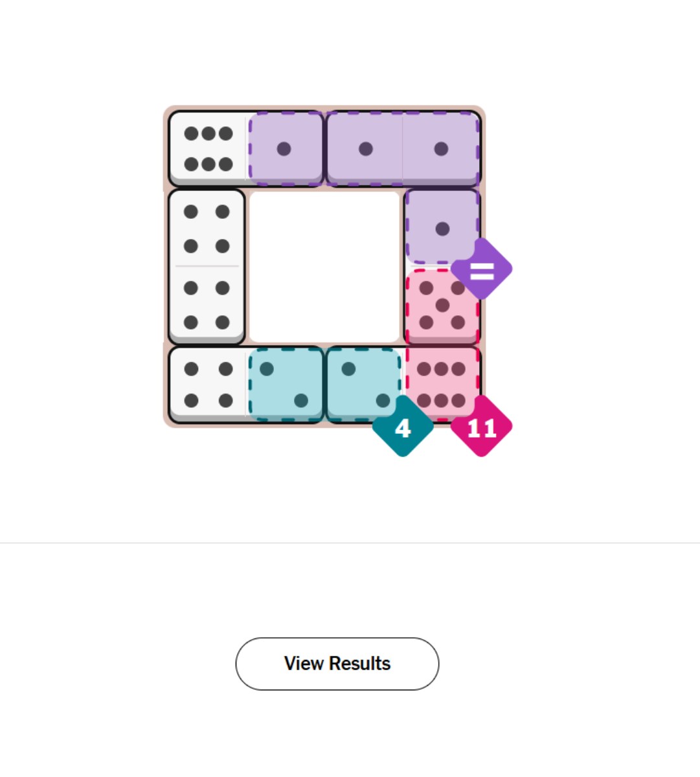Viewport: 700px width, 777px height.
Task: Click purple one-pip cell beside the six-pip half
Action: (285, 149)
